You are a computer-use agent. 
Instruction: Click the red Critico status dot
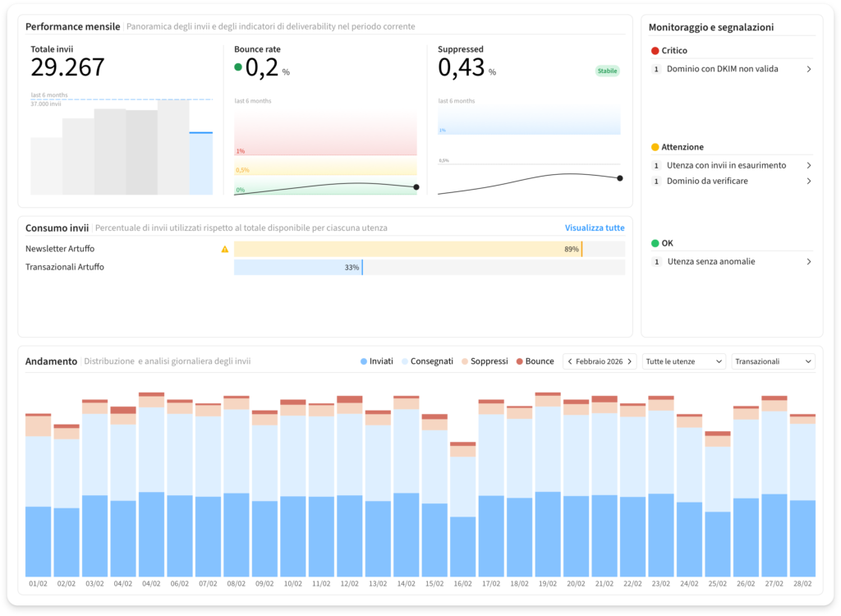click(655, 51)
